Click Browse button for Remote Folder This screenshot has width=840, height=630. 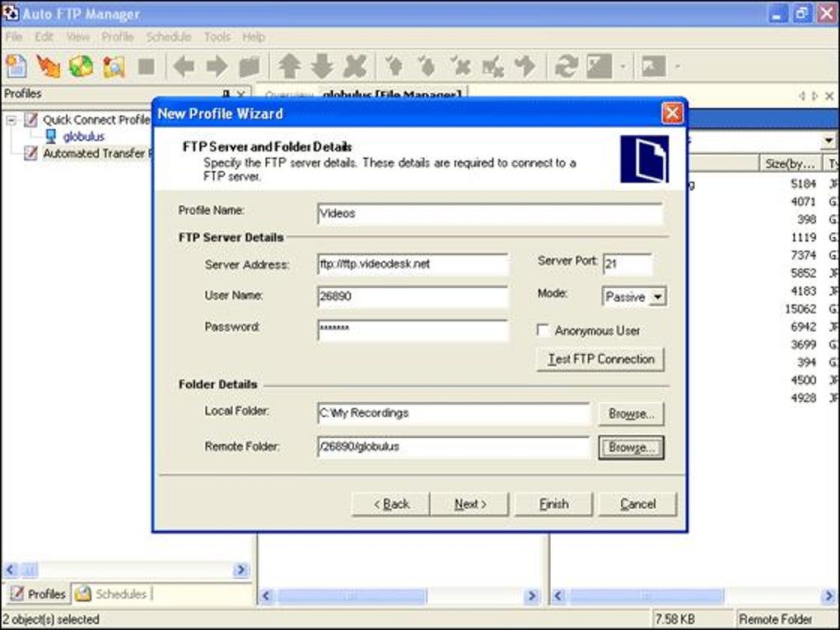[x=631, y=447]
